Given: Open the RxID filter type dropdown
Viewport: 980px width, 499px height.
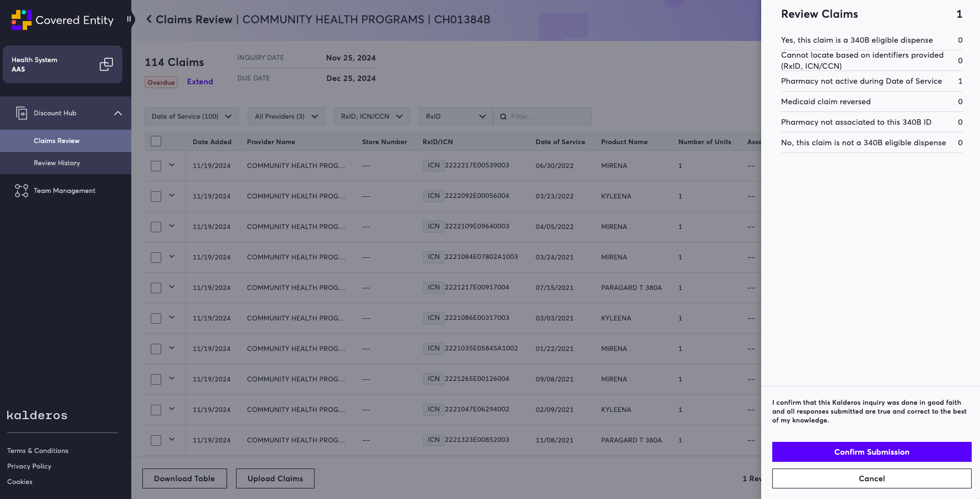Looking at the screenshot, I should point(456,116).
